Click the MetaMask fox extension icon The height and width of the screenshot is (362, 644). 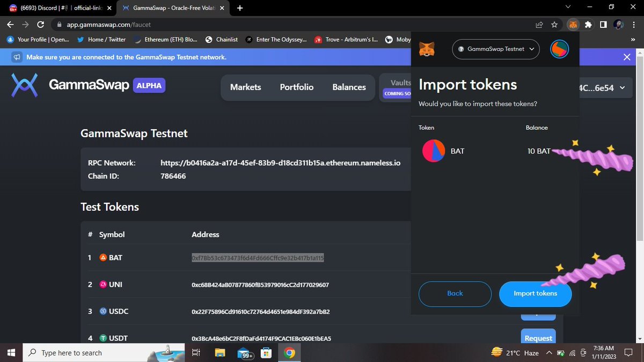point(573,25)
